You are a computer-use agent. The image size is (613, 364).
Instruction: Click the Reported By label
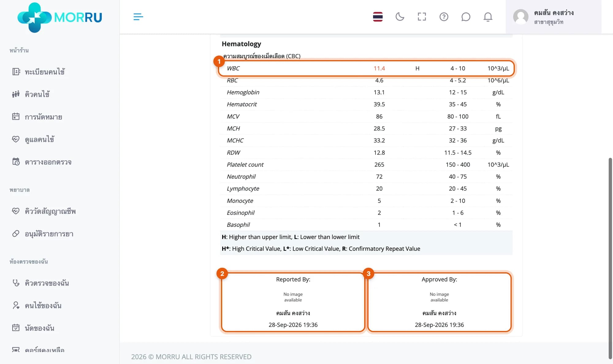tap(293, 279)
